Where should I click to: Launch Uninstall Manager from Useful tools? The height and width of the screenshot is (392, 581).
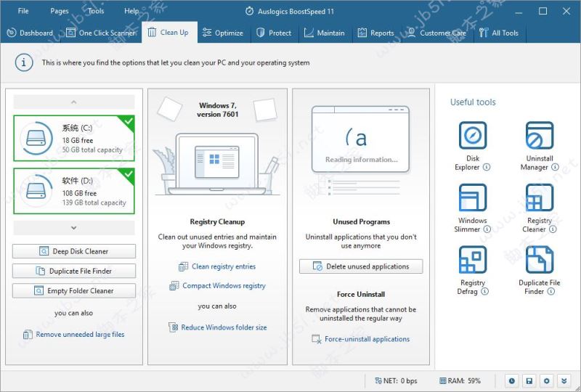(539, 136)
